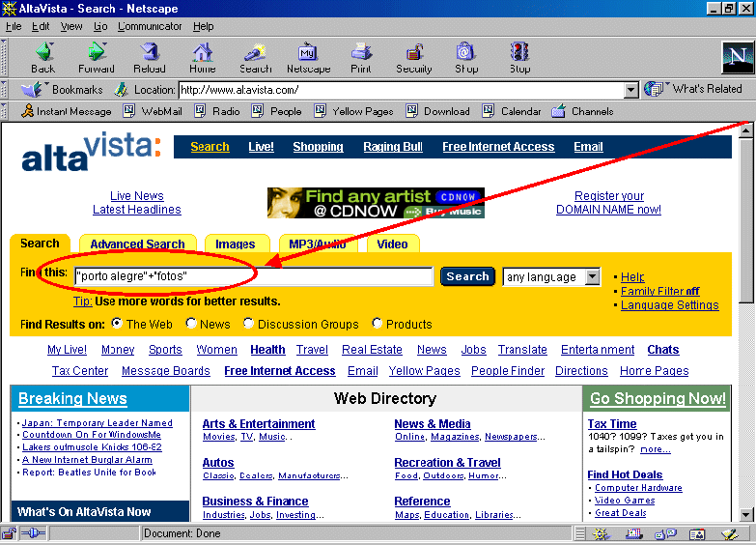The image size is (756, 545).
Task: Open the Home toolbar icon
Action: point(203,52)
